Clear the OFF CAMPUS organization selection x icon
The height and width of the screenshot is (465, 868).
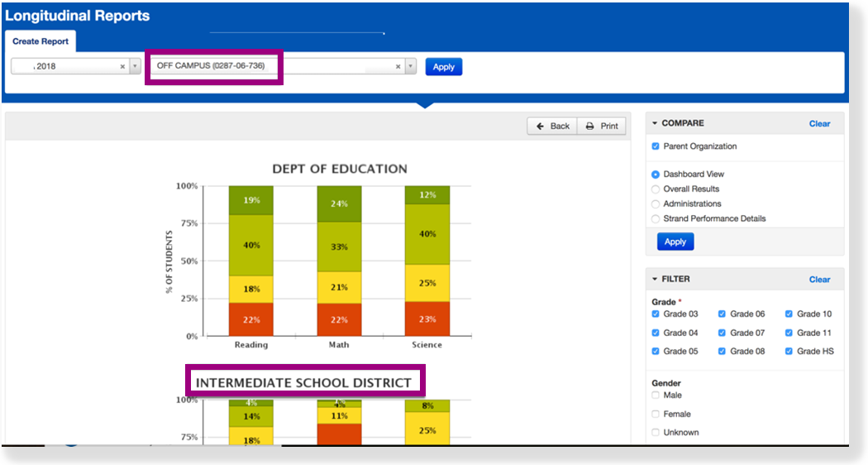tap(398, 67)
